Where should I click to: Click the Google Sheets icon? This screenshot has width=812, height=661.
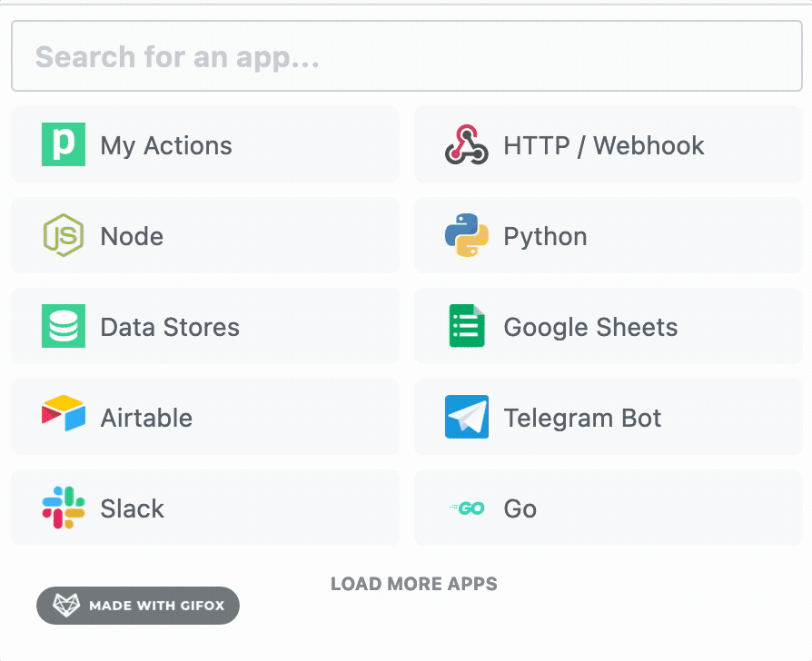pyautogui.click(x=467, y=326)
